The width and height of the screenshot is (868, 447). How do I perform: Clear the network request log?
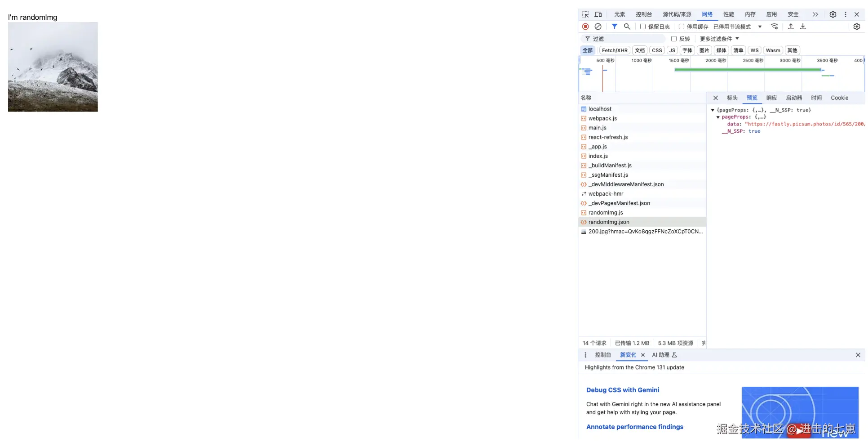tap(598, 26)
